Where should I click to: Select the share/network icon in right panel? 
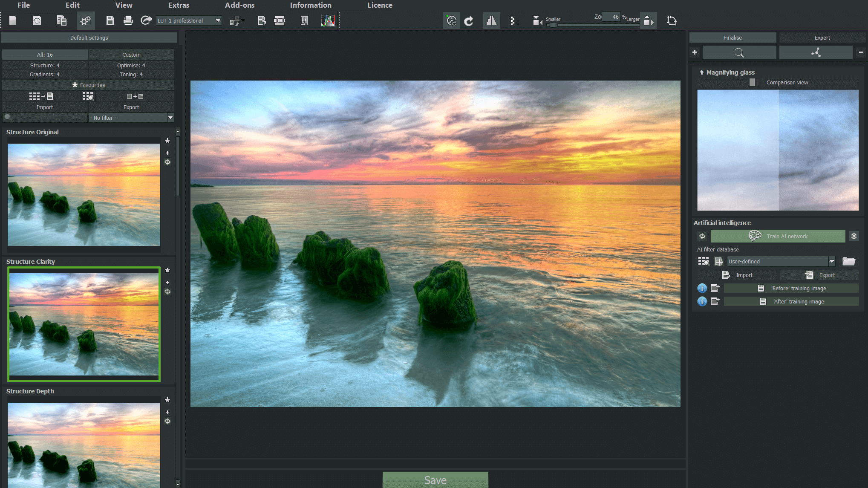[x=816, y=52]
